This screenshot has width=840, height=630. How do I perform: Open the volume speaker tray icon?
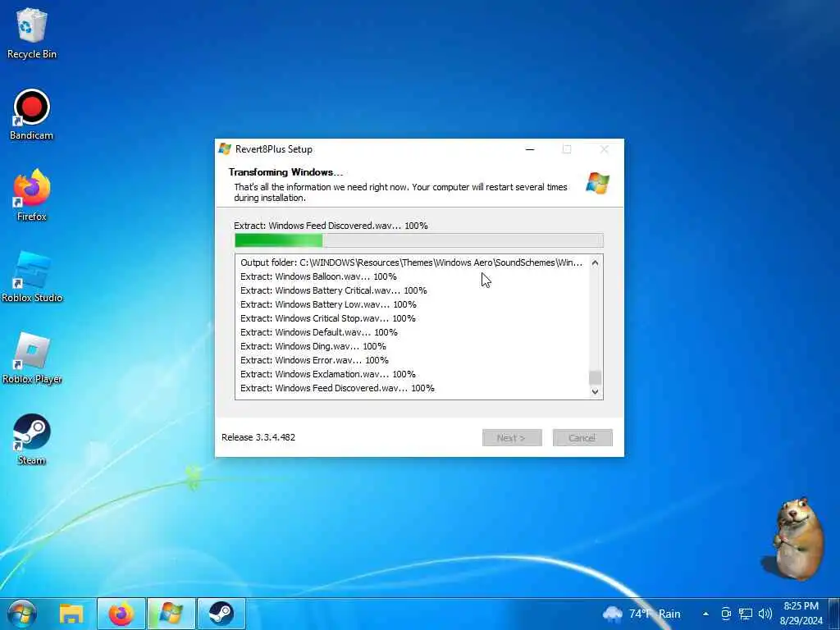[765, 614]
